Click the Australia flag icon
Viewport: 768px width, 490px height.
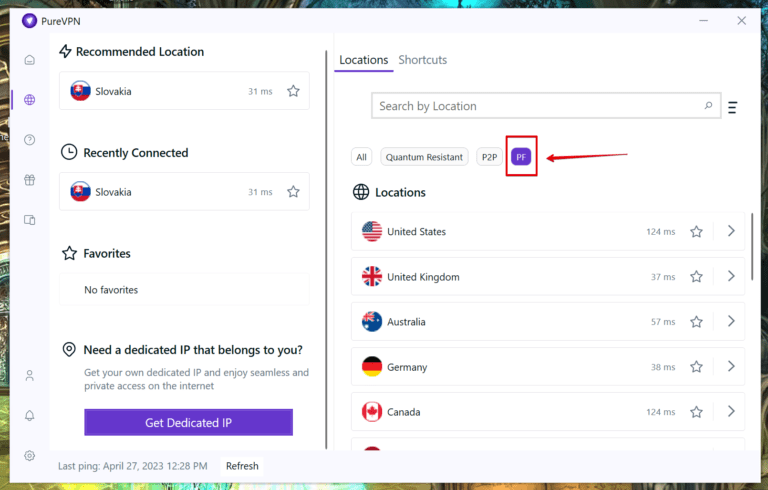point(372,321)
